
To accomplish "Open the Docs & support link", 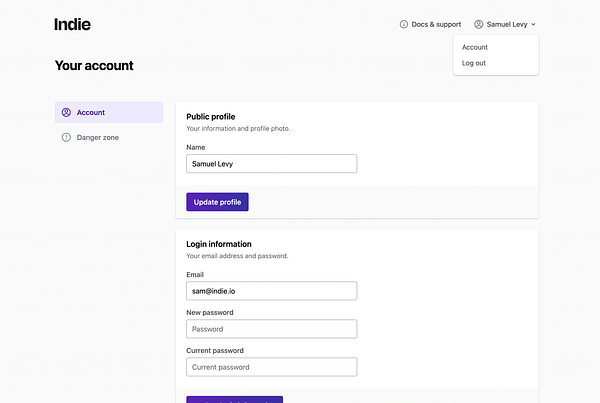I will click(430, 24).
